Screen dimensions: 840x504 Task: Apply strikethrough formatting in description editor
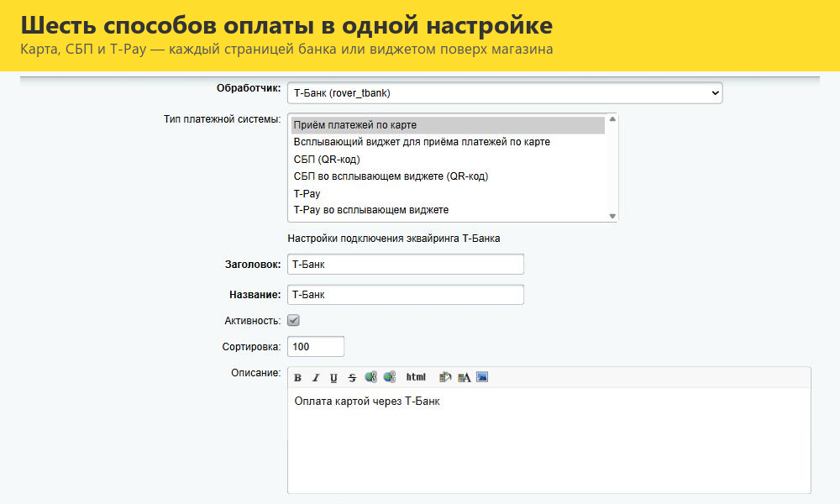(352, 378)
